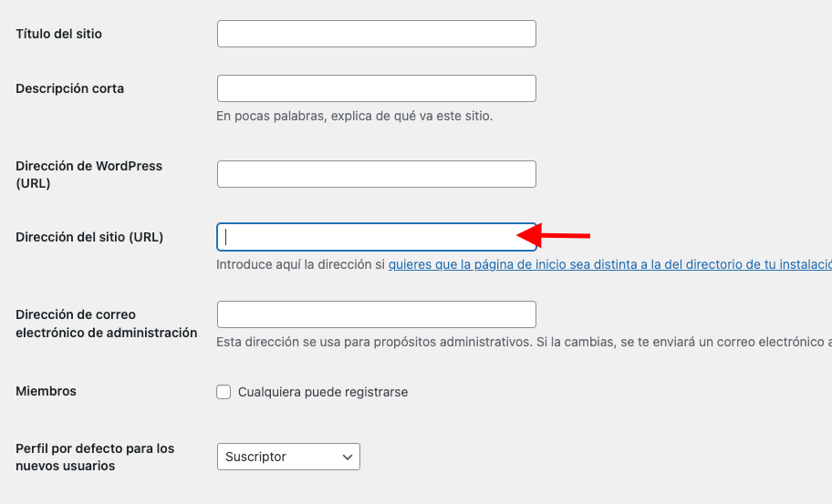832x504 pixels.
Task: Enable the Cualquiera puede registrarse checkbox
Action: tap(224, 392)
